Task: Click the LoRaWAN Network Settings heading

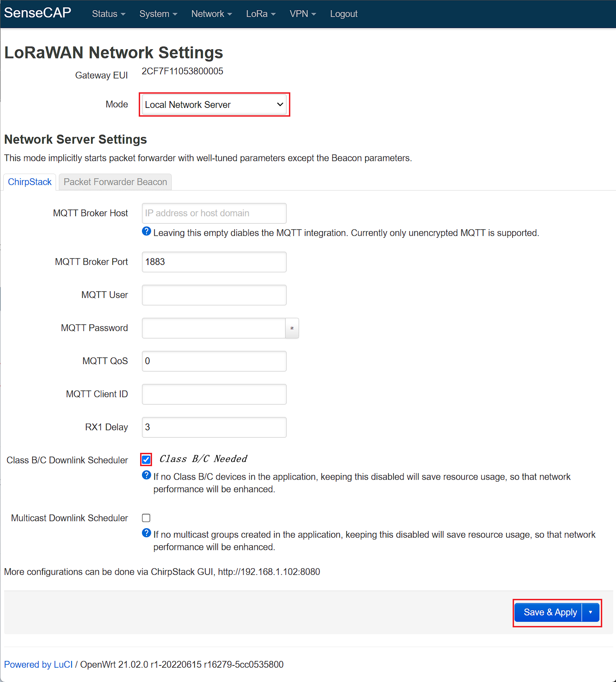Action: point(113,53)
